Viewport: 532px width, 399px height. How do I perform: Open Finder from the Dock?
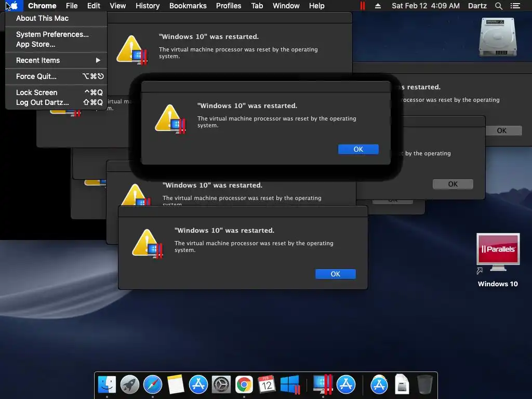coord(107,385)
